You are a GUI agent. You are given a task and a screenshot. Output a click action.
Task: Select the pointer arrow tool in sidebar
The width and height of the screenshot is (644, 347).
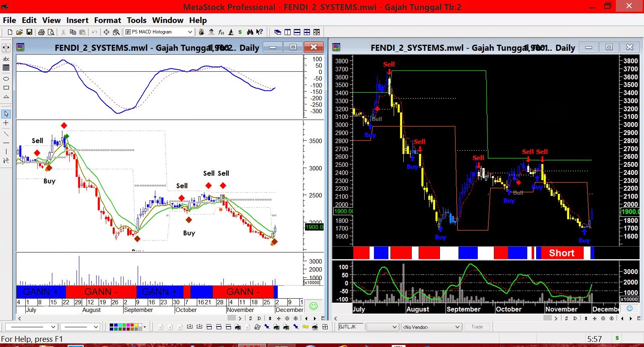[6, 114]
